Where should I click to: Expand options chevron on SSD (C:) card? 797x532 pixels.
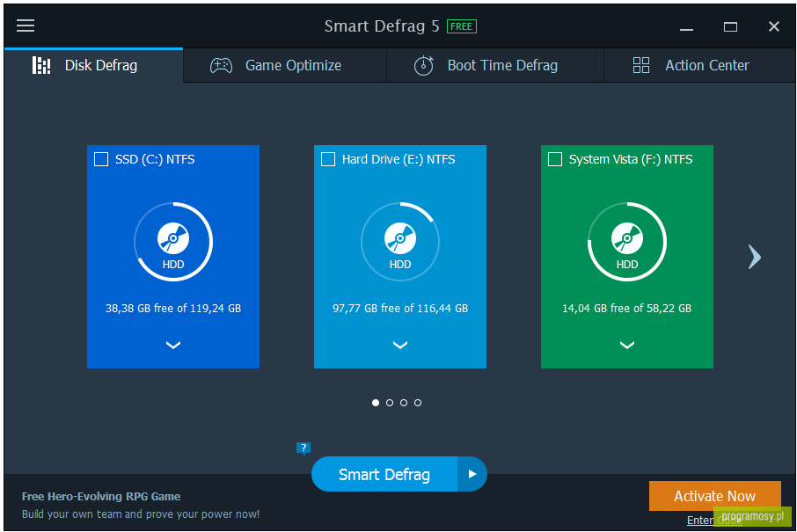click(173, 346)
